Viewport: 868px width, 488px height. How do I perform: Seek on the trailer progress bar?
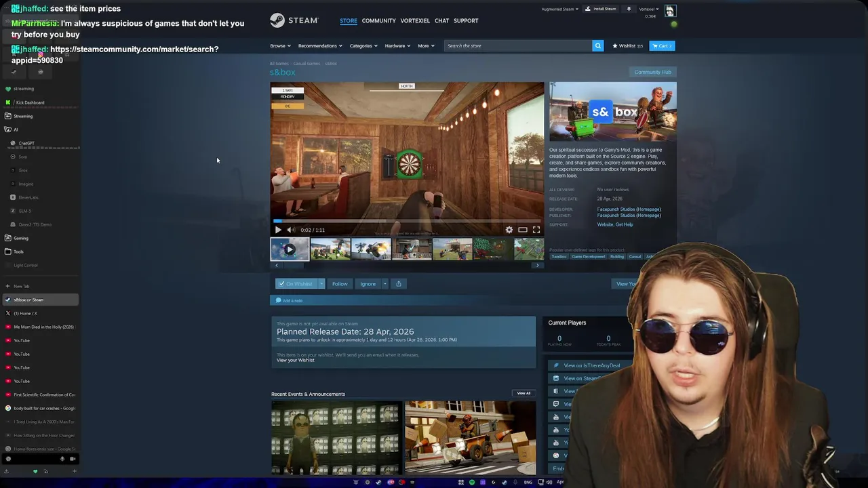tap(407, 221)
